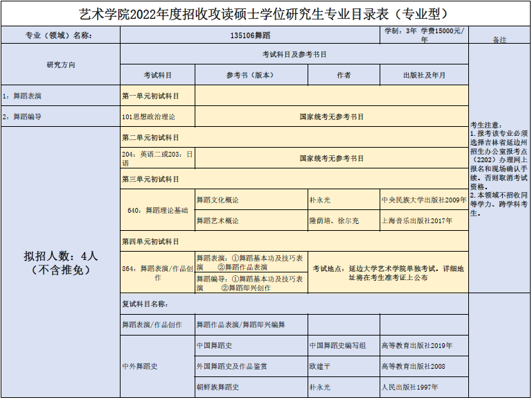Select the cell 舞蹈作品表演/舞蹈即兴编舞
The image size is (532, 400).
click(251, 324)
